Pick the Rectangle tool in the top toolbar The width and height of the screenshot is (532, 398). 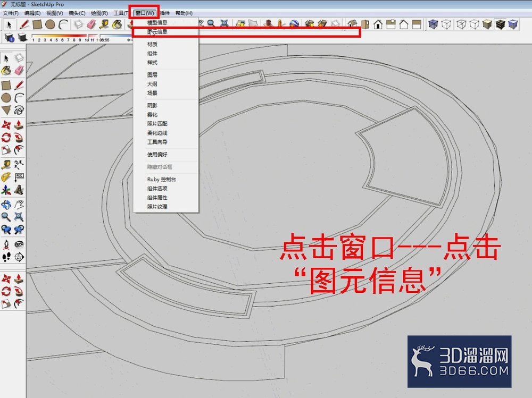pos(37,24)
